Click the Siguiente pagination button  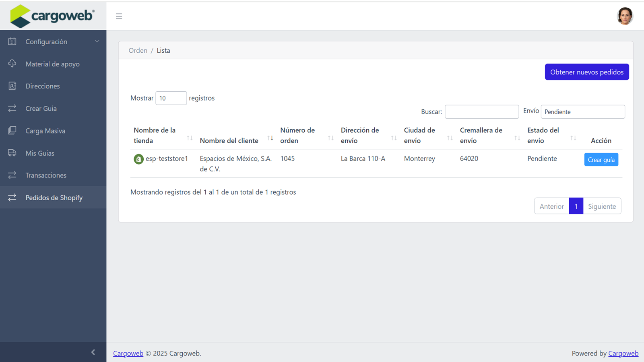(x=602, y=206)
